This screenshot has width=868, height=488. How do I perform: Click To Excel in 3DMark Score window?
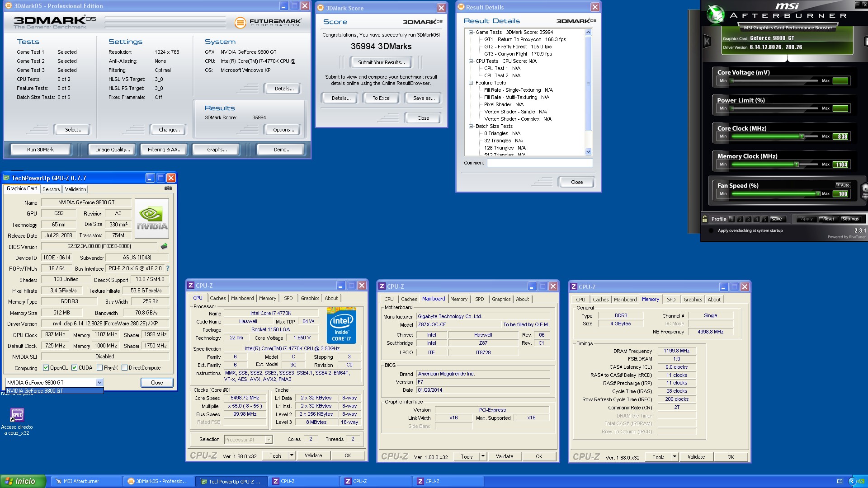point(381,98)
